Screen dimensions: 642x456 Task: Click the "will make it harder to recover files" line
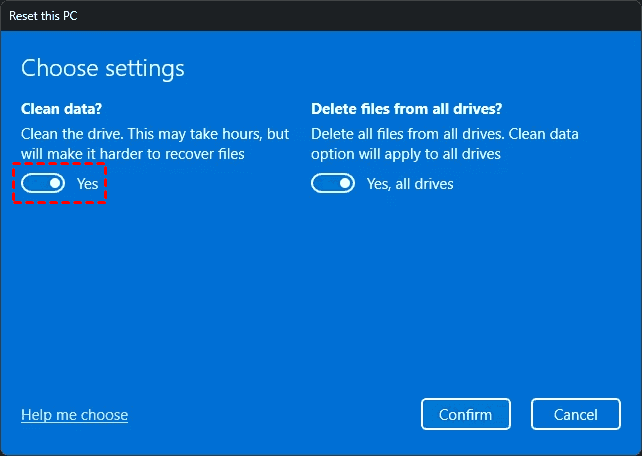132,154
